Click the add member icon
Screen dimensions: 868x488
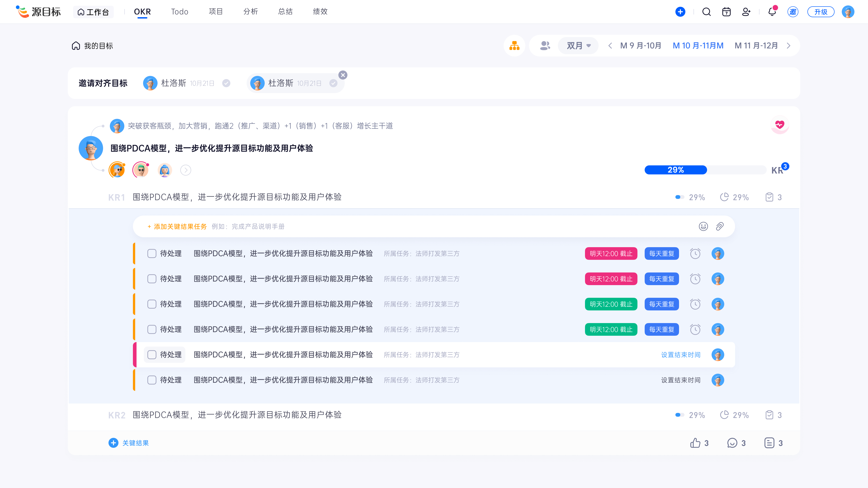(x=746, y=12)
